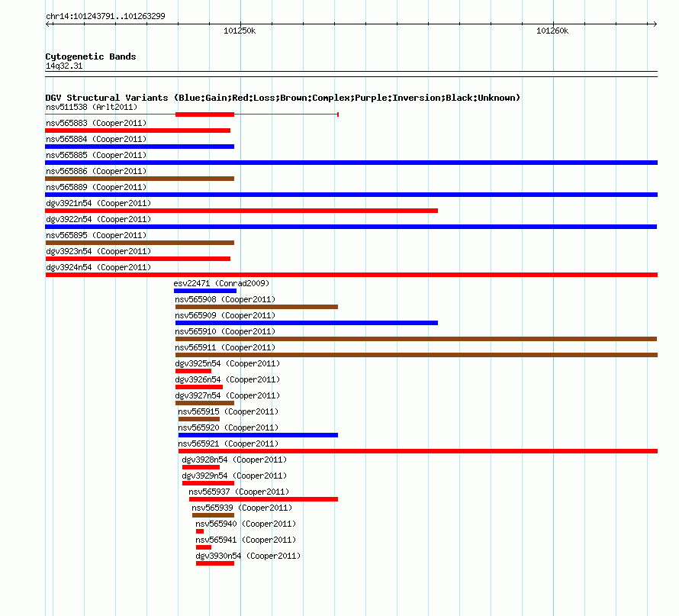Viewport: 679px width, 616px height.
Task: Open dgv3927n54 (Cooper2011) label
Action: (227, 395)
